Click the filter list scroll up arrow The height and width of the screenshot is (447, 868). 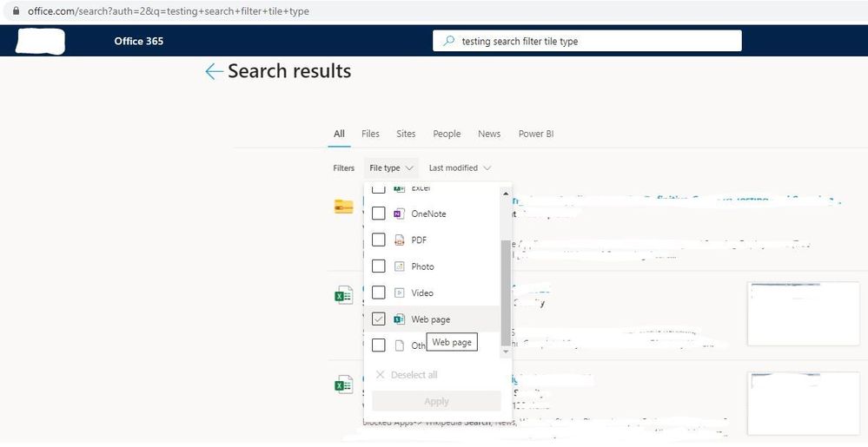(x=506, y=194)
